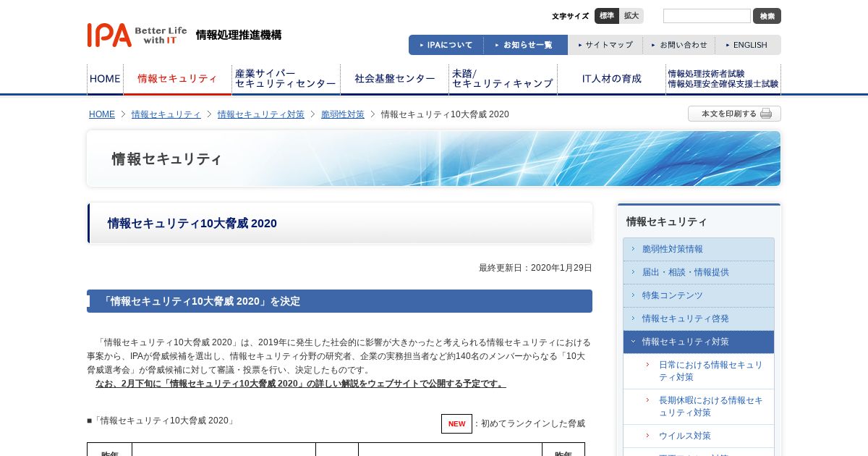The width and height of the screenshot is (868, 456).
Task: Click the 情報セキュリティ sidebar heading
Action: tap(667, 221)
